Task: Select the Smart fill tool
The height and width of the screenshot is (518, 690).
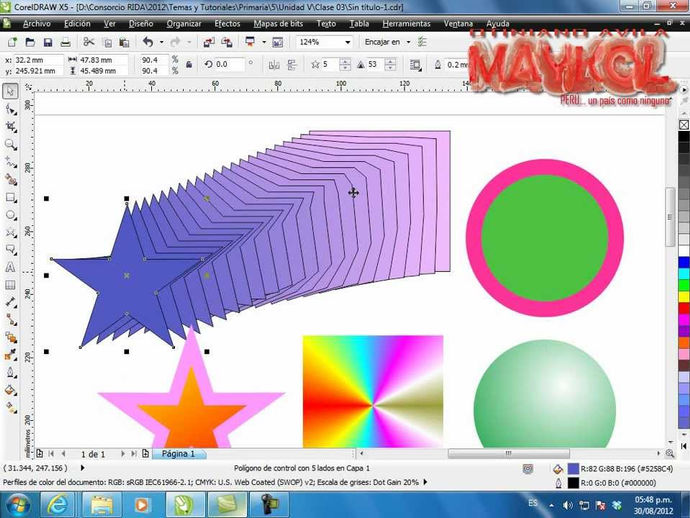Action: 11,180
